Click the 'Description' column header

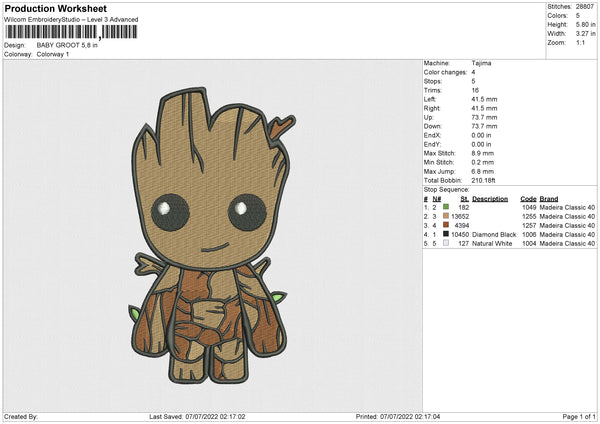(490, 199)
